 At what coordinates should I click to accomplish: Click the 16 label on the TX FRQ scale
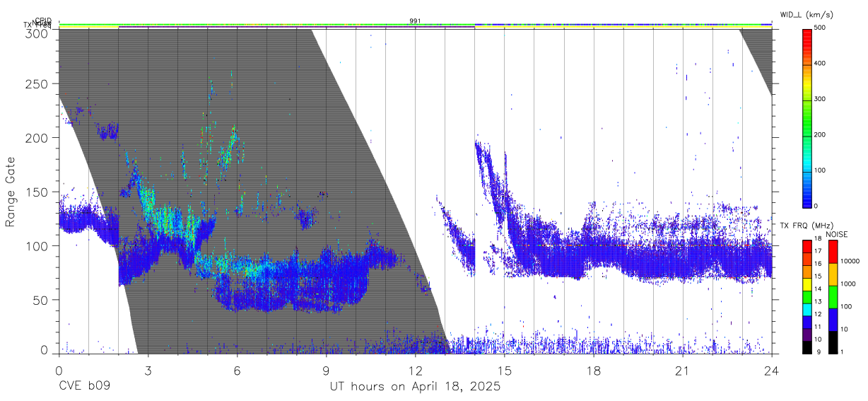click(x=819, y=264)
